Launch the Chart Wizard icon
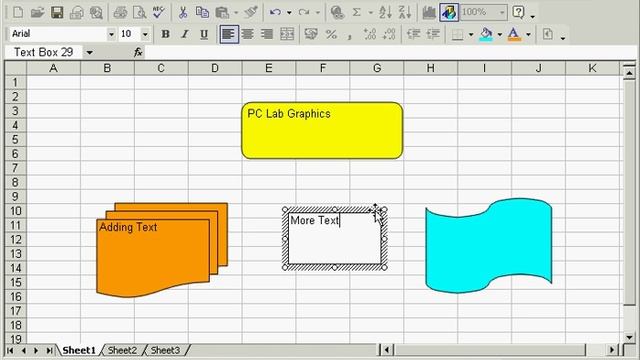640x360 pixels. pos(429,13)
